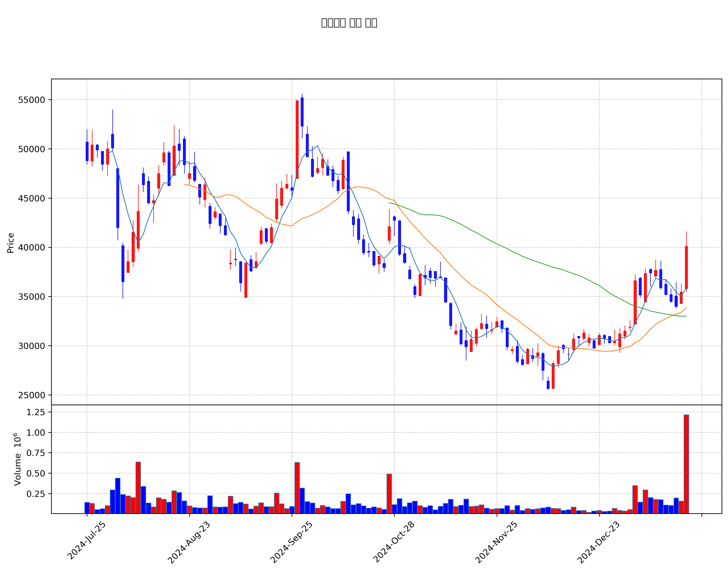The image size is (728, 571).
Task: Click the 0.75 volume axis label
Action: tap(36, 453)
